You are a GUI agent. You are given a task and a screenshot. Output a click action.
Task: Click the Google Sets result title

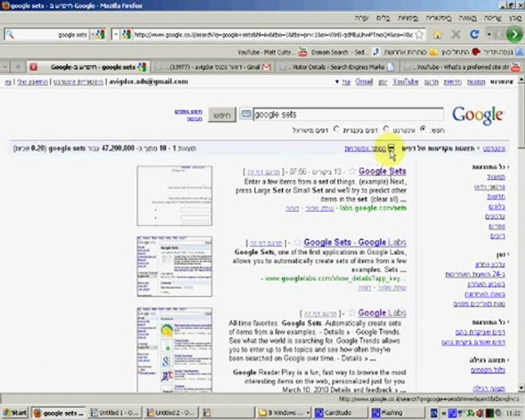click(382, 171)
